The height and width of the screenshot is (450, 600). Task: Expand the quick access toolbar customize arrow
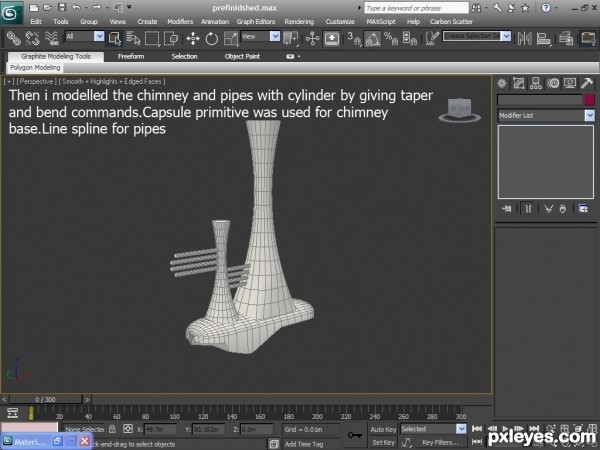[129, 7]
